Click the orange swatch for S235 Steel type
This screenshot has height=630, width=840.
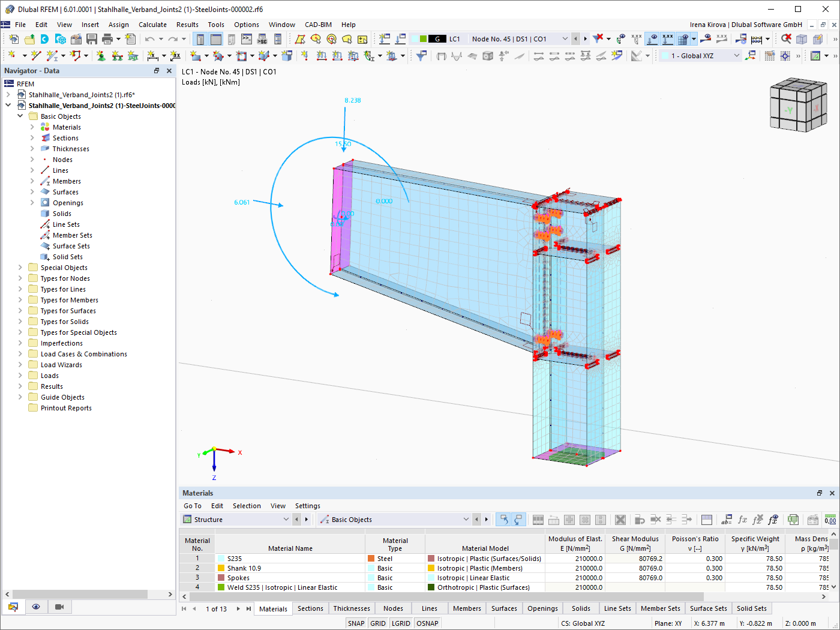tap(371, 559)
